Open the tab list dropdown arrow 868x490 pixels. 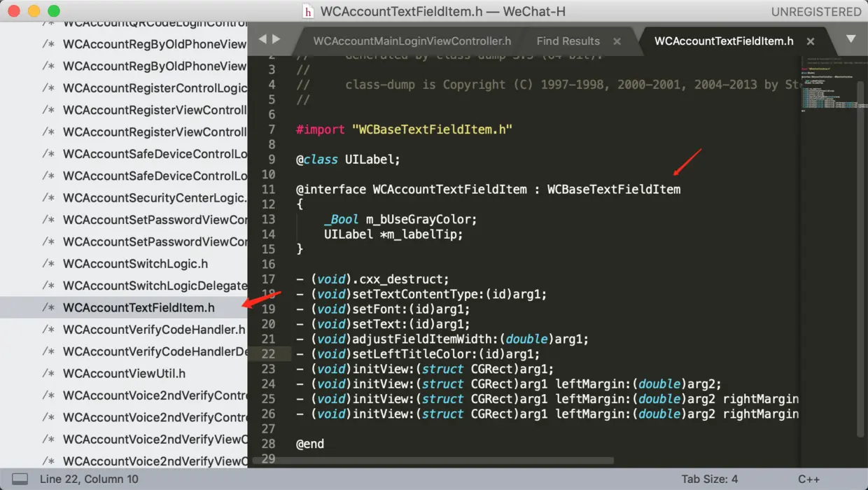click(851, 38)
